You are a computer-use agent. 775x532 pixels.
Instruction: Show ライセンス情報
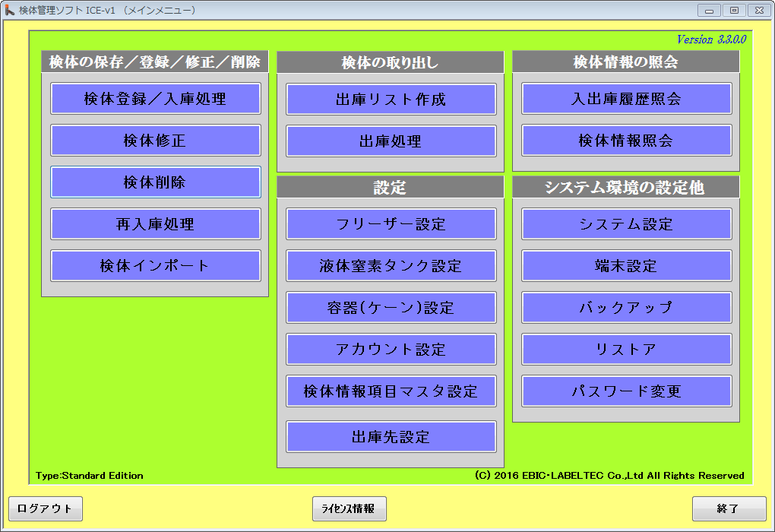coord(349,508)
